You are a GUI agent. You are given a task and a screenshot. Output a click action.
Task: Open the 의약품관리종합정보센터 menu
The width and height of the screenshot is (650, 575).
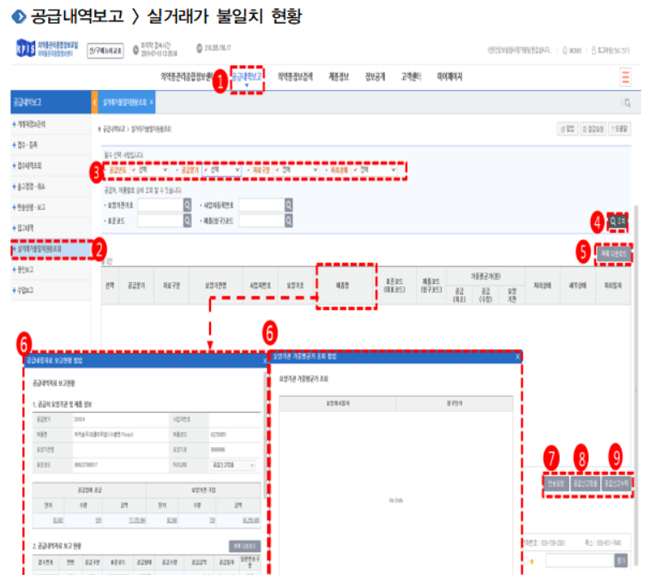[x=187, y=77]
